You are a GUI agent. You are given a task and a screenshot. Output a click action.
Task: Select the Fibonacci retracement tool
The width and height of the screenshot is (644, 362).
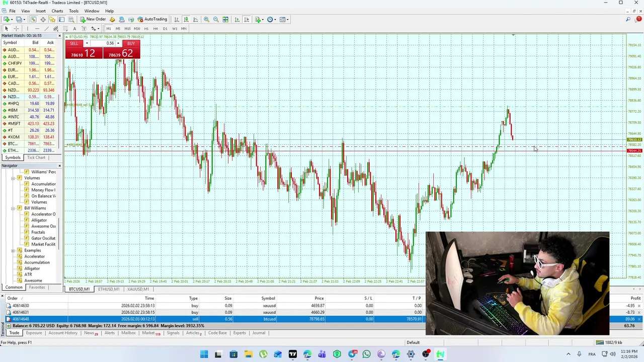click(65, 29)
